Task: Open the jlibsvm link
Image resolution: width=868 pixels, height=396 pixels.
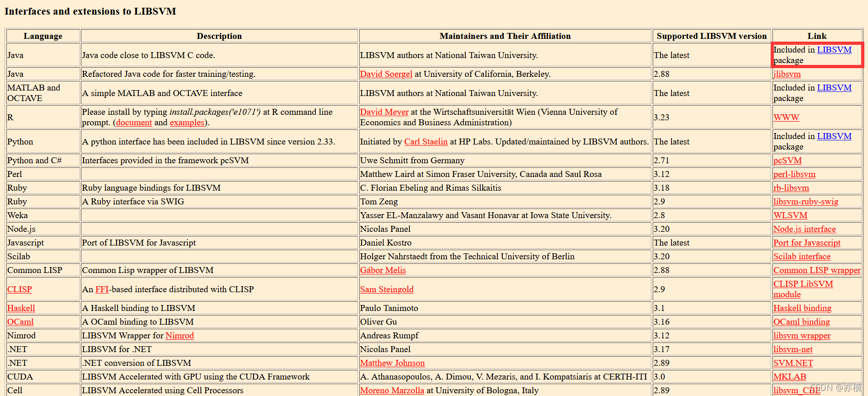Action: point(787,74)
